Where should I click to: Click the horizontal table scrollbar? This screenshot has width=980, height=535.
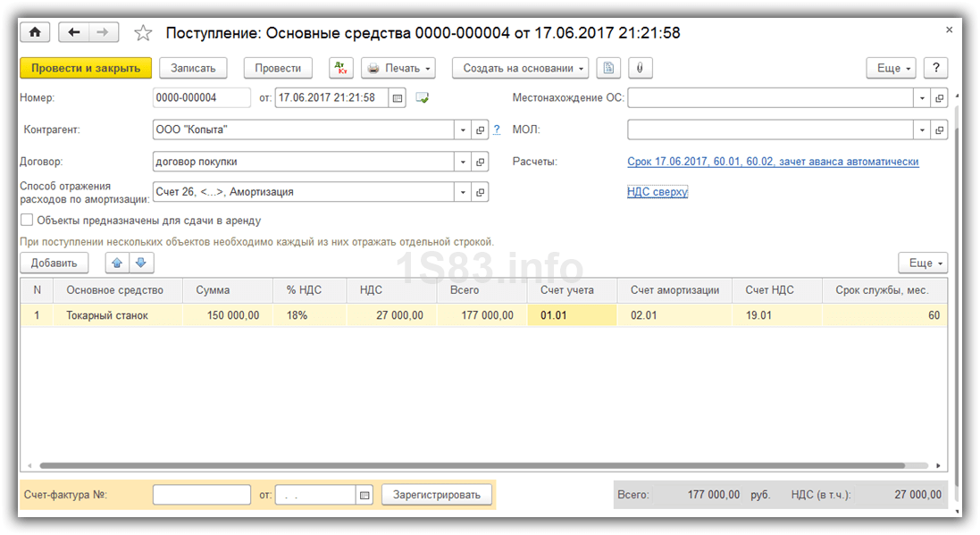[x=472, y=465]
